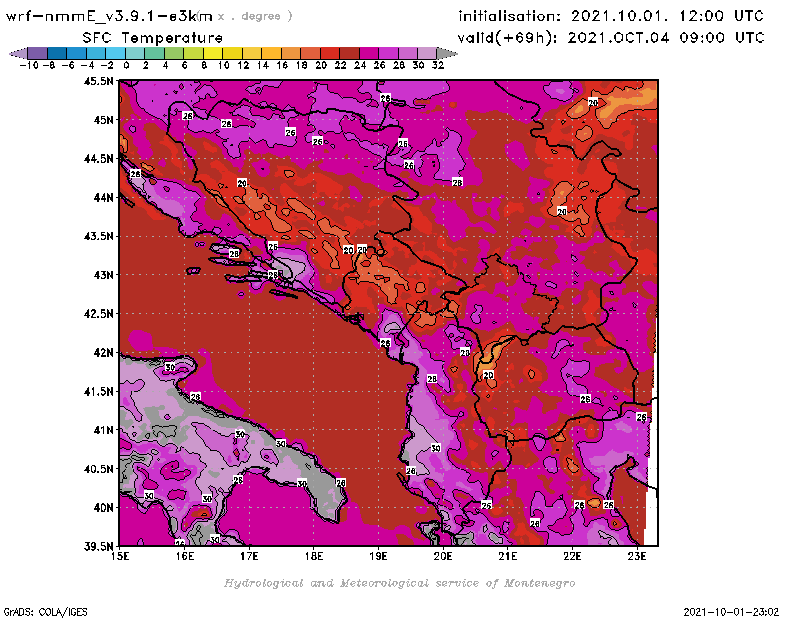
Task: Click the 'GrADS: COLA/IGES' footer text
Action: (x=45, y=612)
